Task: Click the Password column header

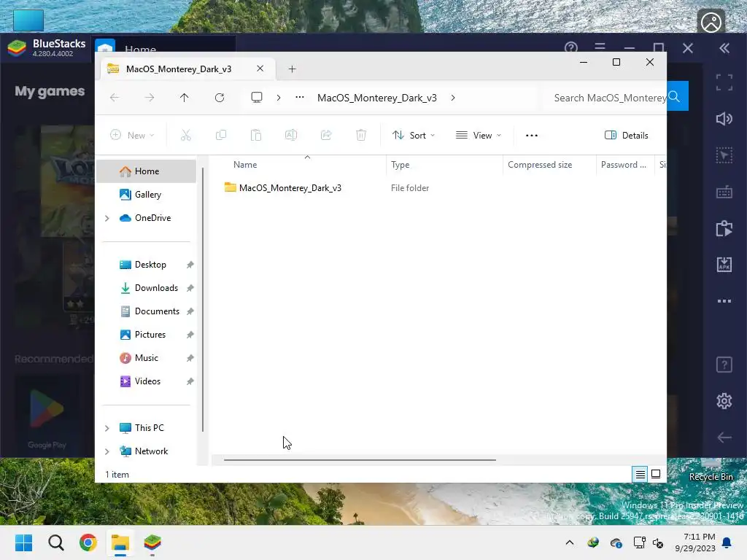Action: (625, 165)
